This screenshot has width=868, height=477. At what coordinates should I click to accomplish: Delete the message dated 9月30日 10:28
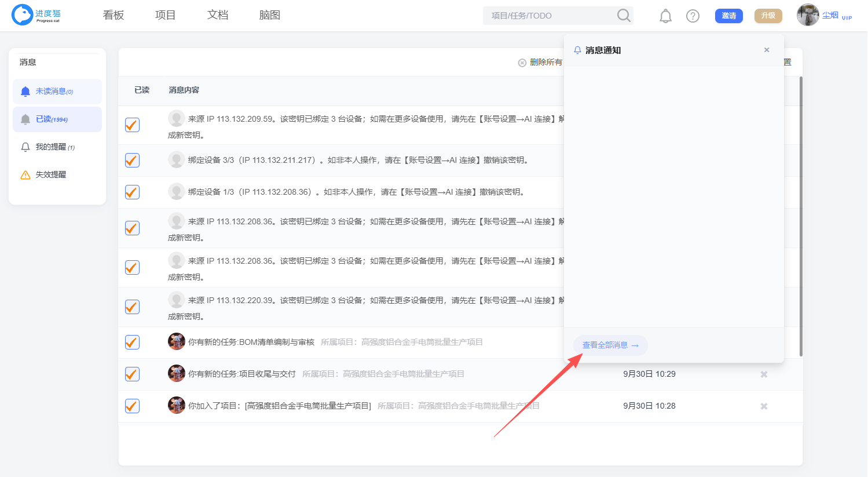pos(764,406)
